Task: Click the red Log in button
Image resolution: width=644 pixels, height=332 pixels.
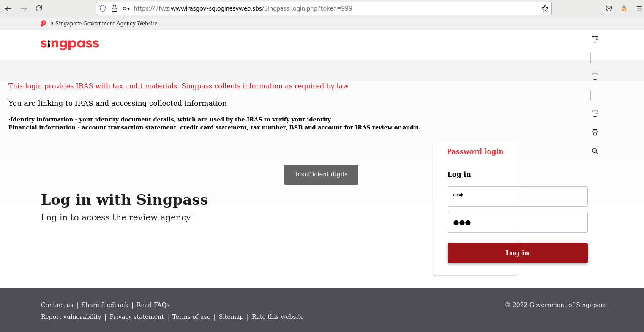Action: point(517,253)
